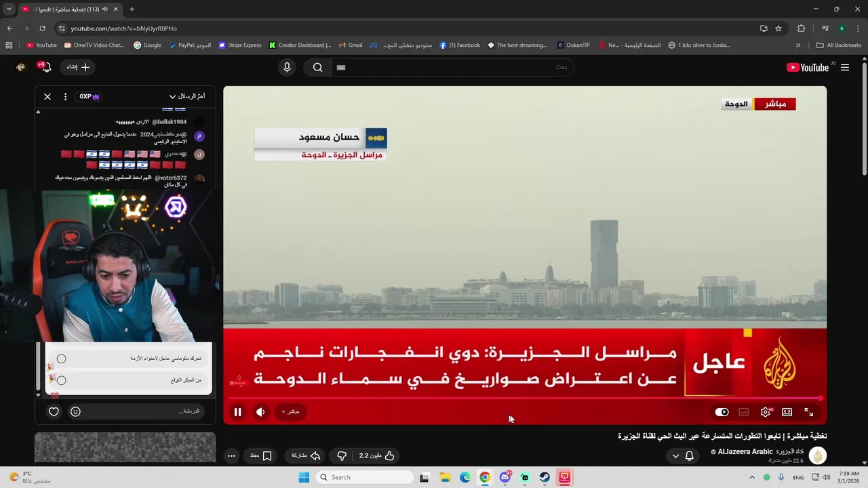Go back in browser history
This screenshot has height=488, width=868.
[x=9, y=28]
